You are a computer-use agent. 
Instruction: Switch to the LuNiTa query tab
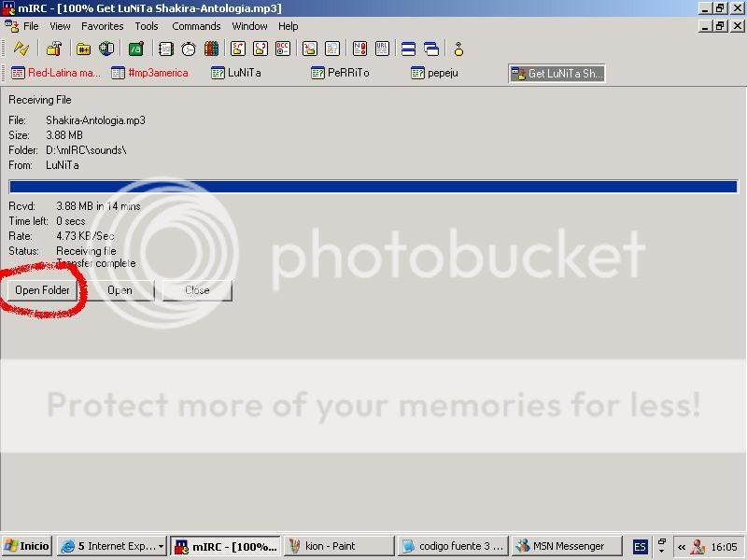[x=236, y=73]
